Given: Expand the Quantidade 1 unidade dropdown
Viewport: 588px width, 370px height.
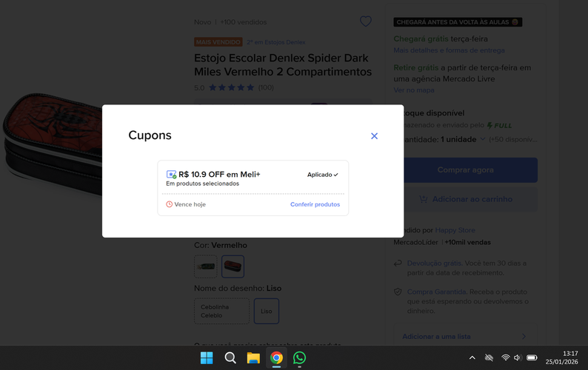Looking at the screenshot, I should pos(463,139).
